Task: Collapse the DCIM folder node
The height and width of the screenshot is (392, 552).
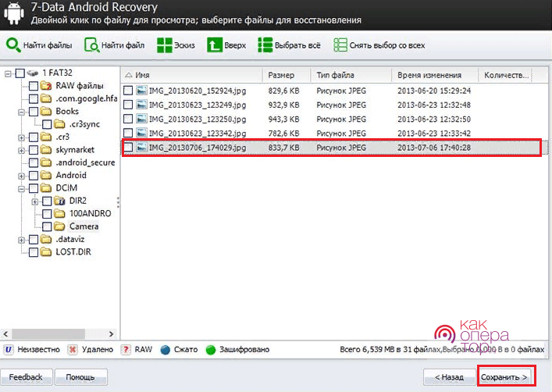Action: point(22,189)
